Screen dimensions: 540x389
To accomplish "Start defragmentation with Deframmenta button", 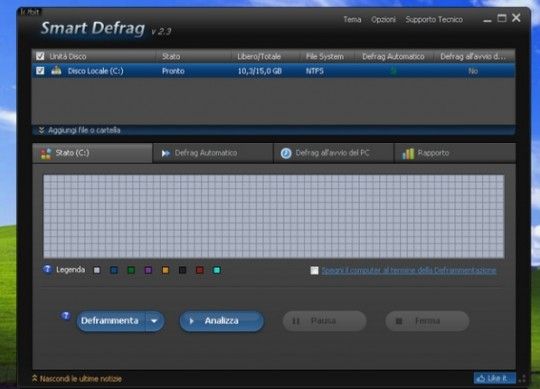I will click(111, 321).
